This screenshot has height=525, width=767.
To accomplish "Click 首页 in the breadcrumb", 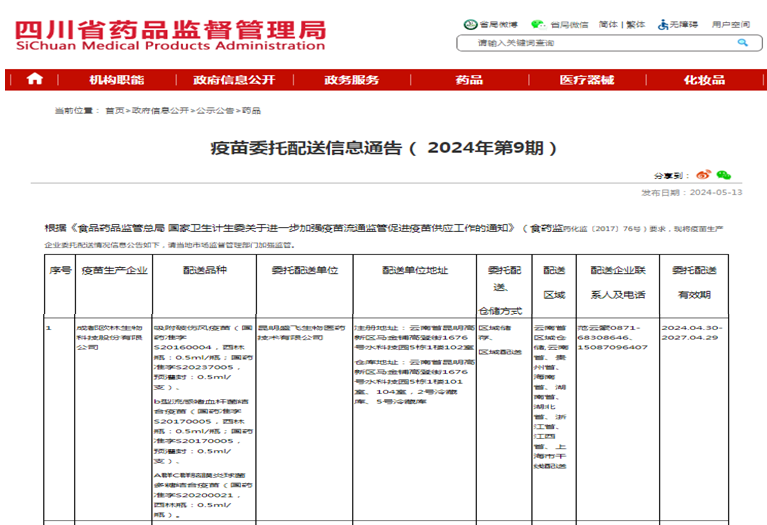I will (x=115, y=111).
